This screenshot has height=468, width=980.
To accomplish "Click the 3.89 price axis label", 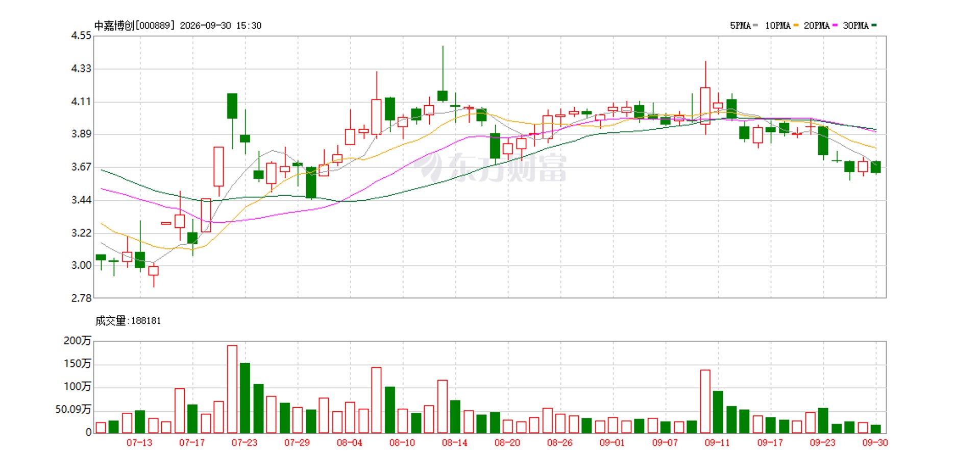I will 81,134.
